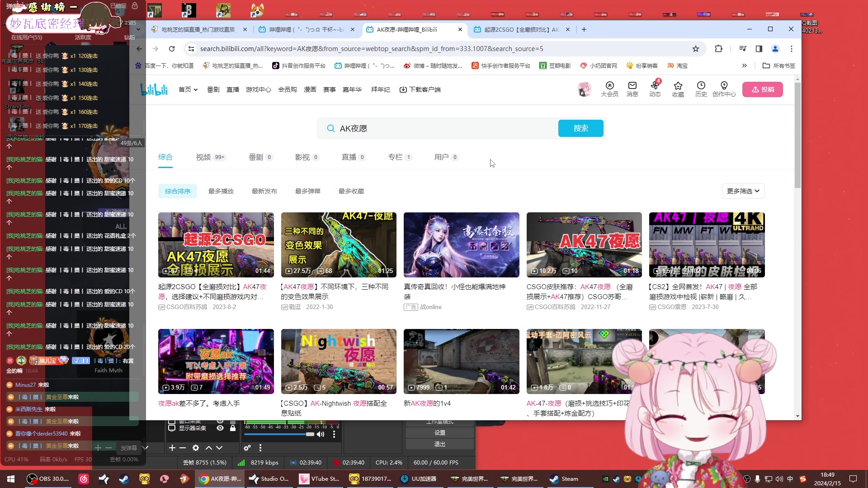Open Bilibili logo home link
Screen dimensions: 868x488
tap(154, 89)
